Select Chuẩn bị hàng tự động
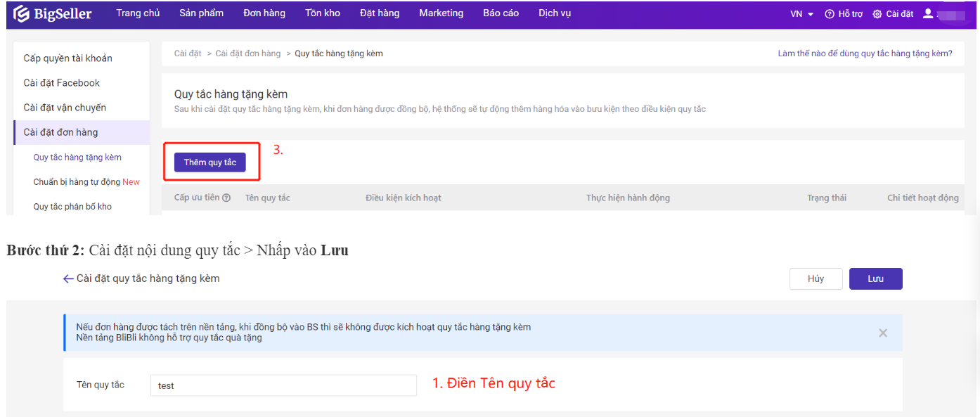 tap(86, 182)
